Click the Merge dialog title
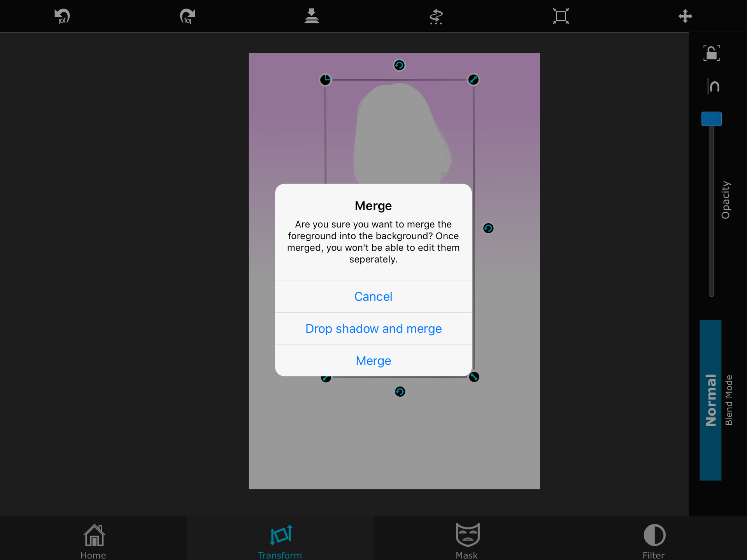 373,206
